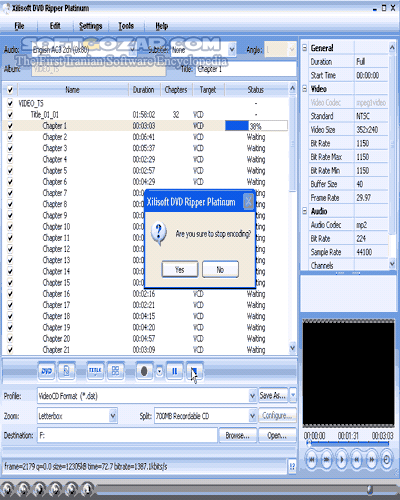Click the '!?' icon beside the status line

click(292, 467)
